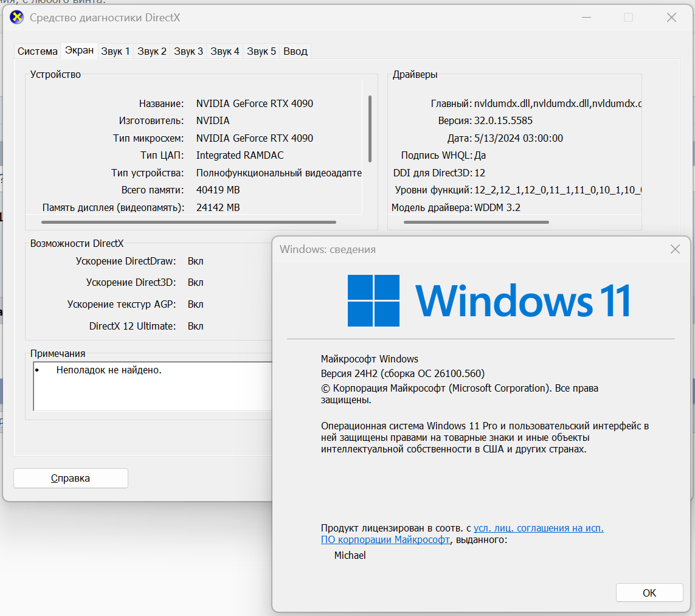Click the main driver value nvldumdx.dll
Image resolution: width=695 pixels, height=616 pixels.
558,104
